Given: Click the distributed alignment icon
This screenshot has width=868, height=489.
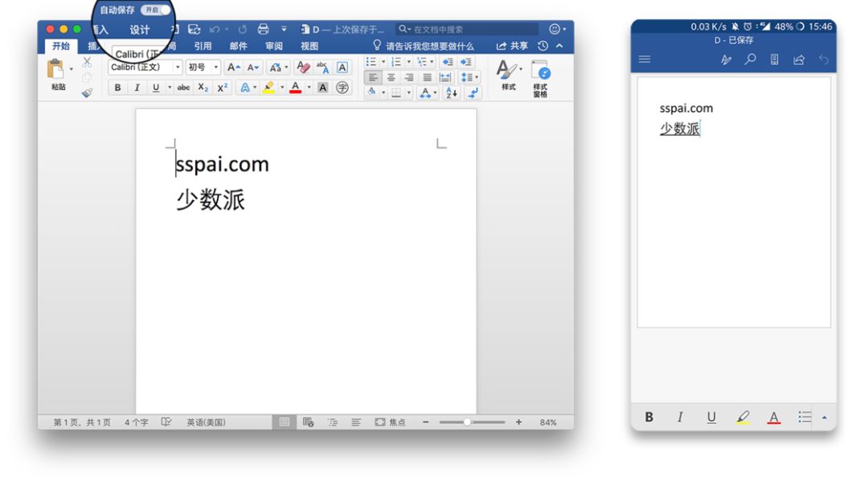Looking at the screenshot, I should tap(445, 77).
